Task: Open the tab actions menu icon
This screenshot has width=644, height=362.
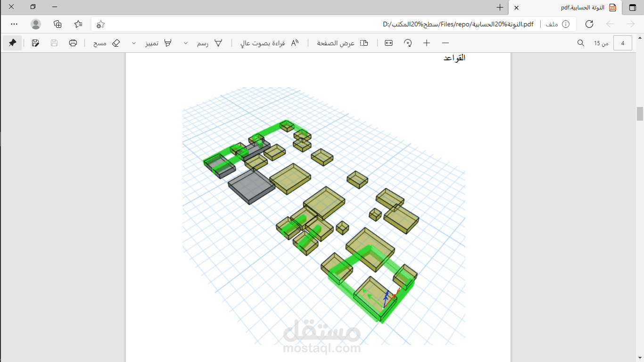Action: click(632, 8)
